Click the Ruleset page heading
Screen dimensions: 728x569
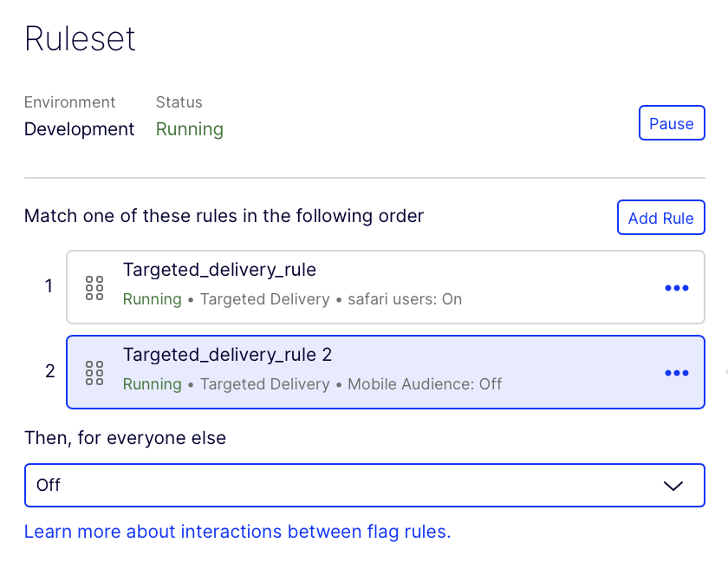coord(80,40)
